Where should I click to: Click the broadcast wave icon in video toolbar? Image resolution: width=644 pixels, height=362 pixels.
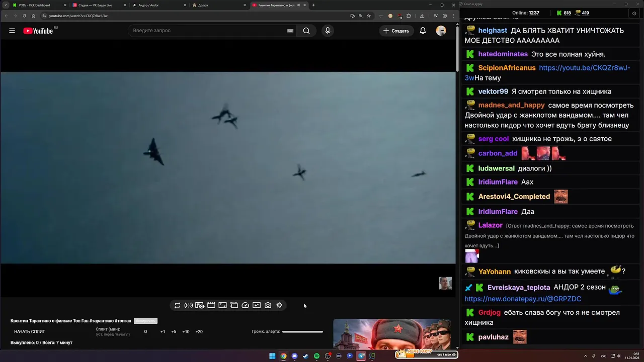[189, 305]
